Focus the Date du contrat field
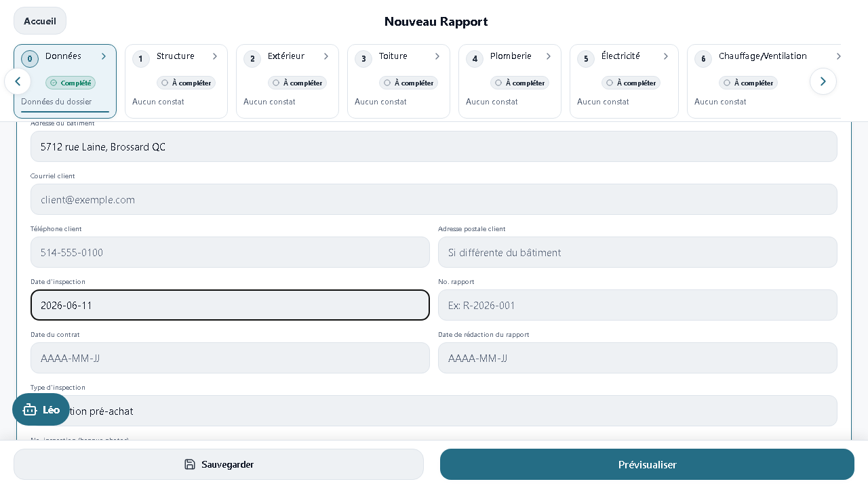This screenshot has width=868, height=488. 230,358
